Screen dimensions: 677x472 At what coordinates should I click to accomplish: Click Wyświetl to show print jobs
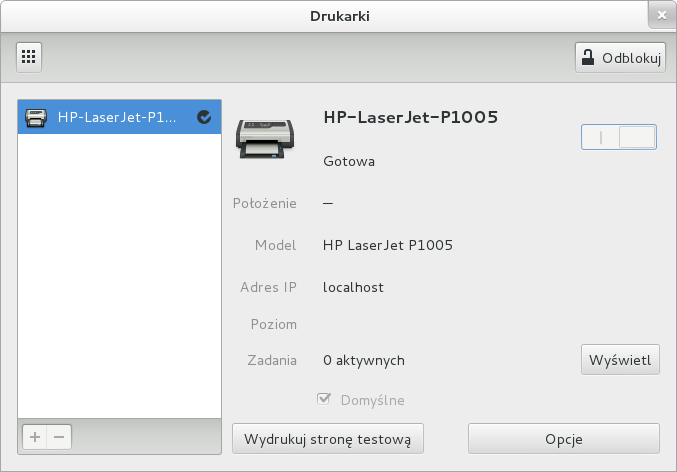click(620, 359)
